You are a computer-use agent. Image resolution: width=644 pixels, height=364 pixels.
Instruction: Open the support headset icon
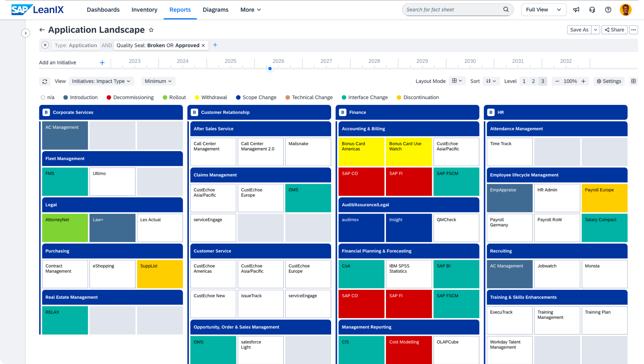pyautogui.click(x=592, y=10)
